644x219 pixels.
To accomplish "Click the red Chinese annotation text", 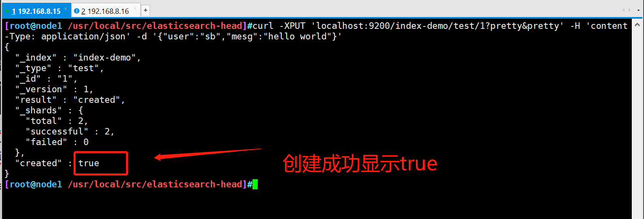I will pyautogui.click(x=360, y=164).
